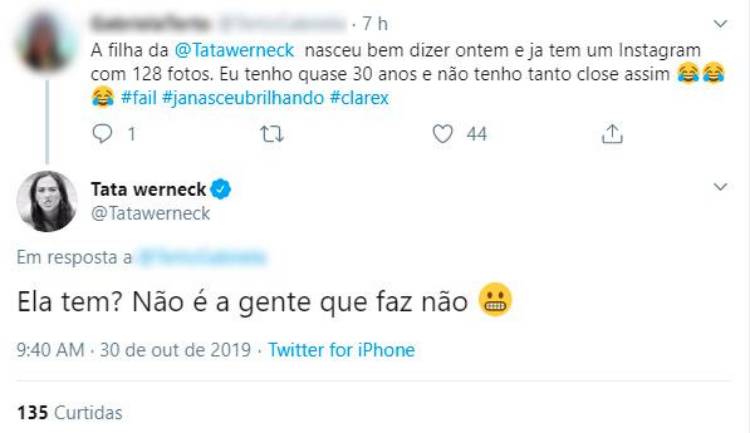Open the Twitter for iPhone source link

click(341, 350)
